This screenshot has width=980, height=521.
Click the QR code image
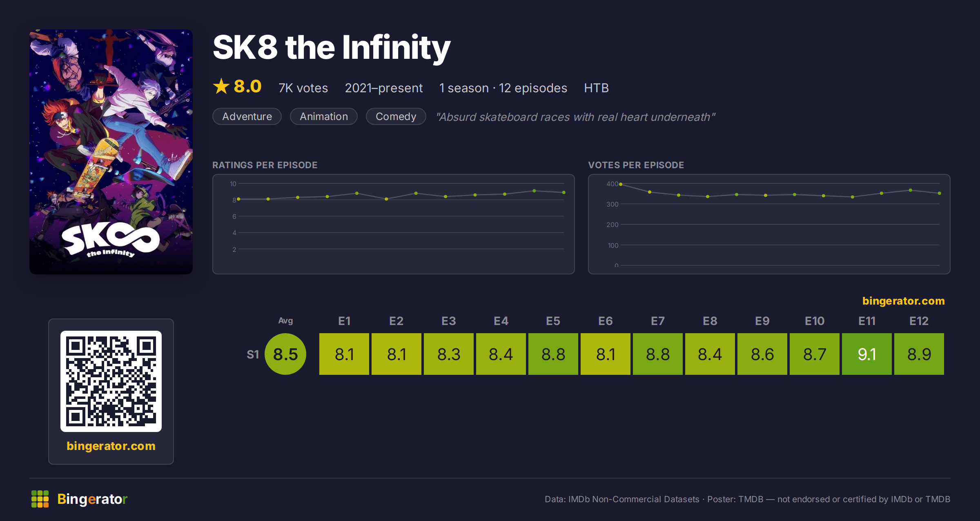pyautogui.click(x=111, y=381)
